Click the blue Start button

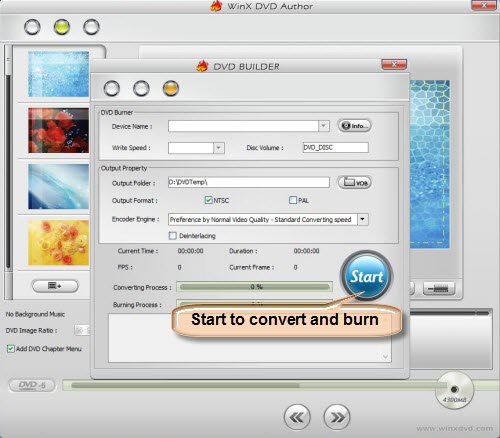(x=366, y=276)
